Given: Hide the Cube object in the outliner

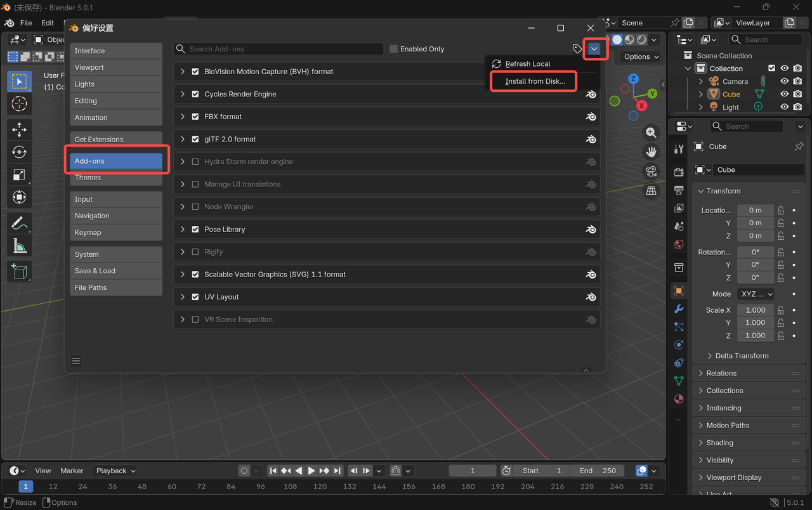Looking at the screenshot, I should click(x=785, y=94).
